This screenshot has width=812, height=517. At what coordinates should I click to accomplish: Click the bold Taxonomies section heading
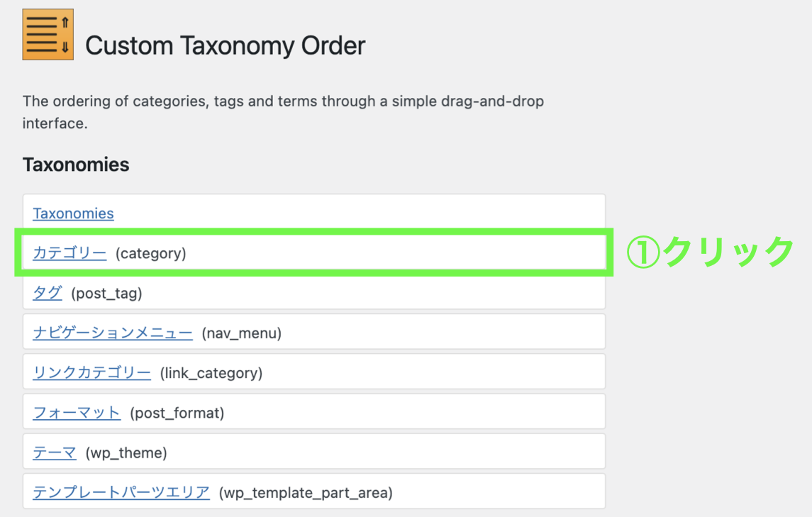76,165
